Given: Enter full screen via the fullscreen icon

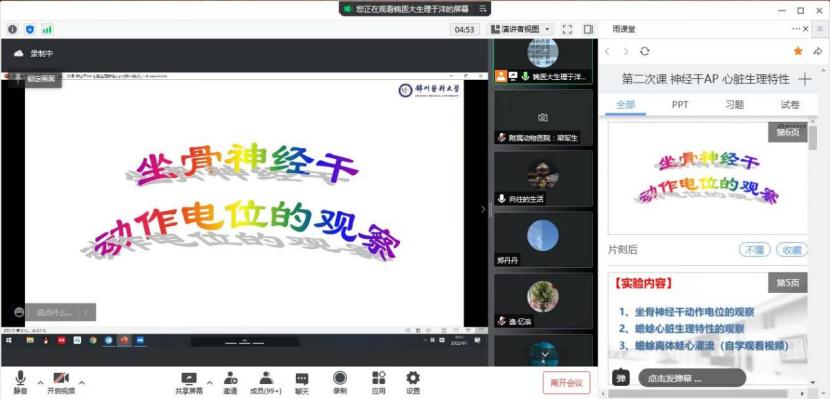Looking at the screenshot, I should [567, 30].
